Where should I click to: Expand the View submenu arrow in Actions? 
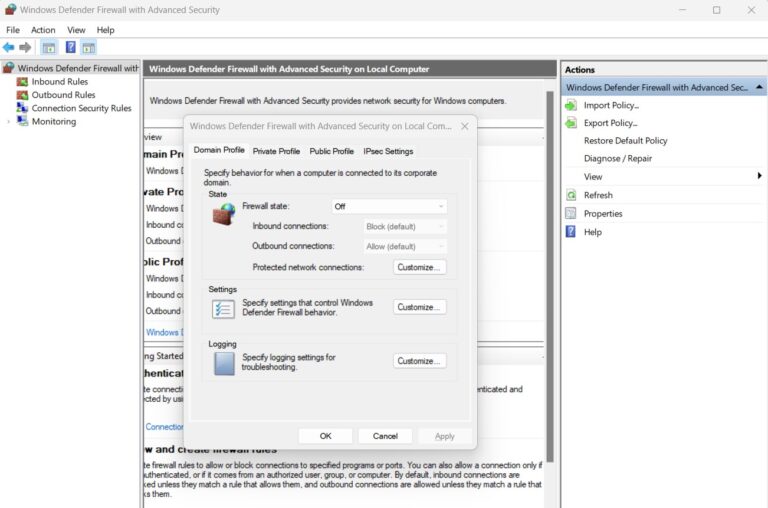759,176
